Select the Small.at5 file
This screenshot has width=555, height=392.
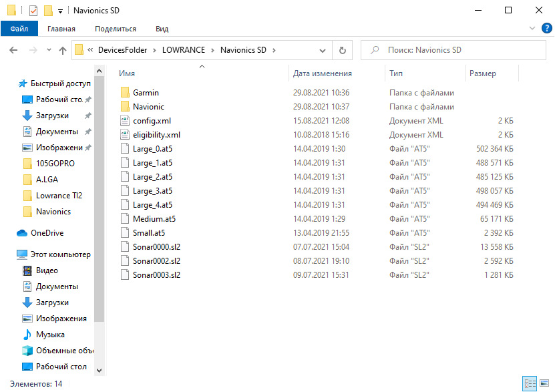tap(149, 233)
